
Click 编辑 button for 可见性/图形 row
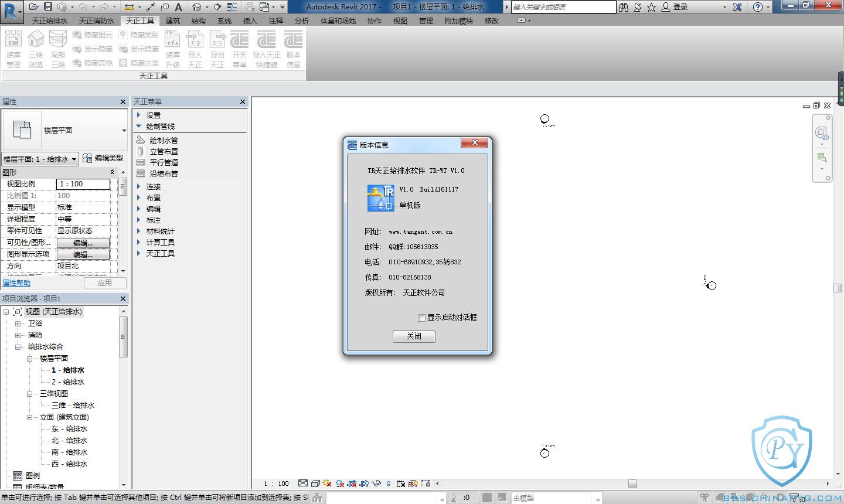83,243
